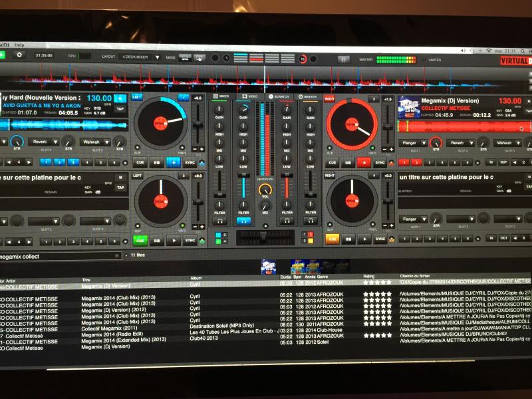532x399 pixels.
Task: Open the Help menu
Action: 19,45
